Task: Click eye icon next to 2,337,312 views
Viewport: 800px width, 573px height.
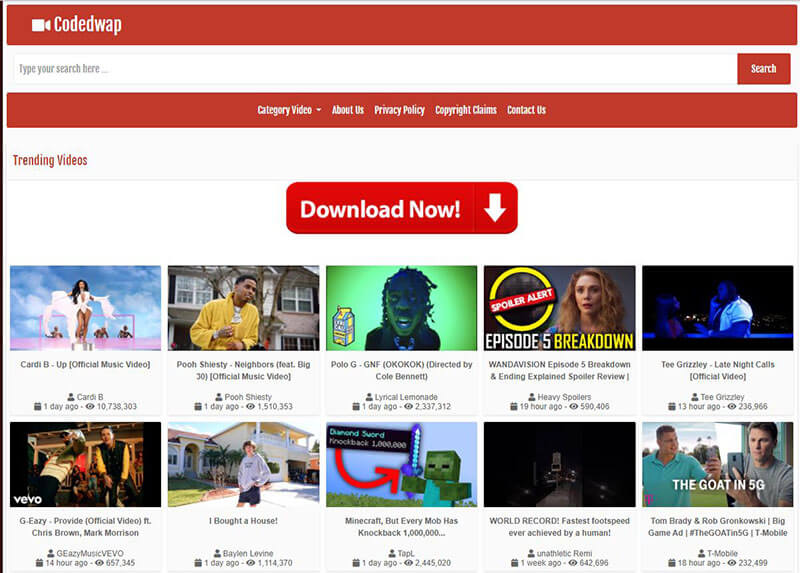Action: point(409,407)
